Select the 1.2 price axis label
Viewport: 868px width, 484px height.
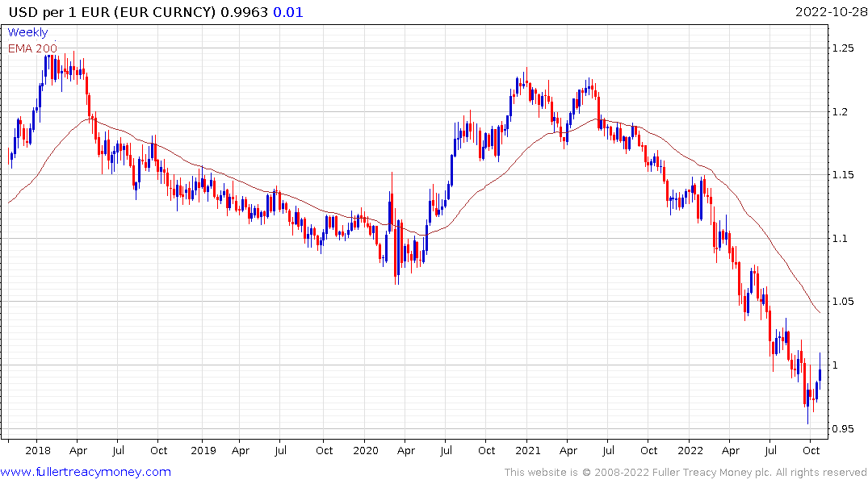(x=840, y=112)
